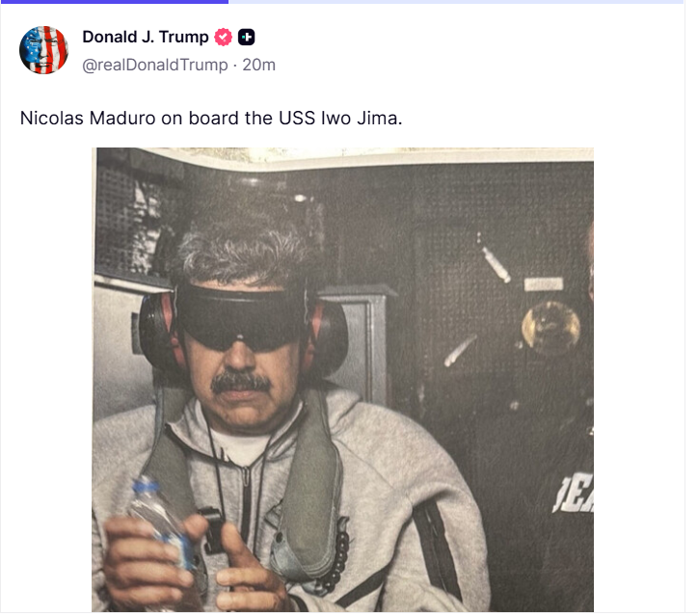The height and width of the screenshot is (616, 698).
Task: Click the black plus badge icon
Action: [x=247, y=37]
